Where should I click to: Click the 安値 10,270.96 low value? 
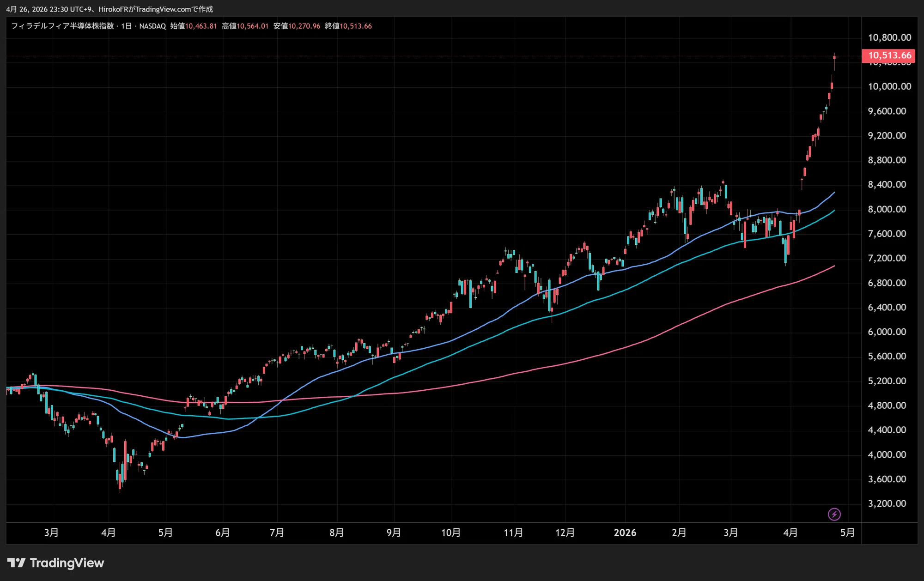point(297,26)
